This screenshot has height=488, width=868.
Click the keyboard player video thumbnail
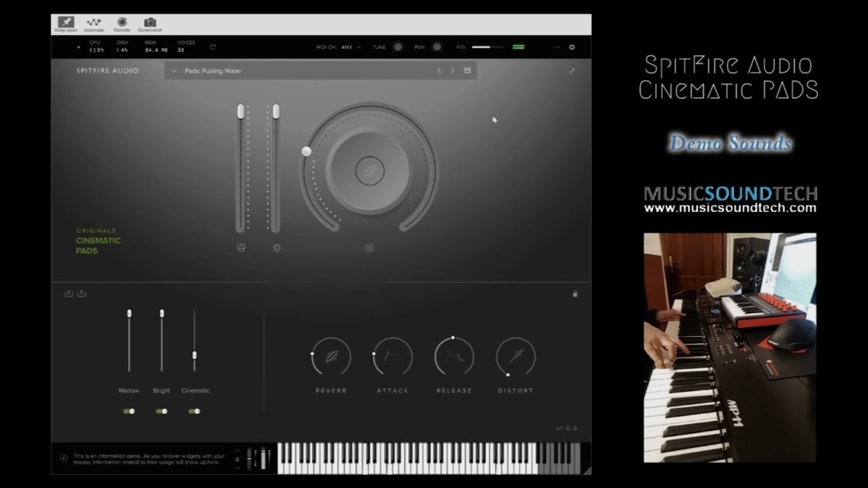730,348
